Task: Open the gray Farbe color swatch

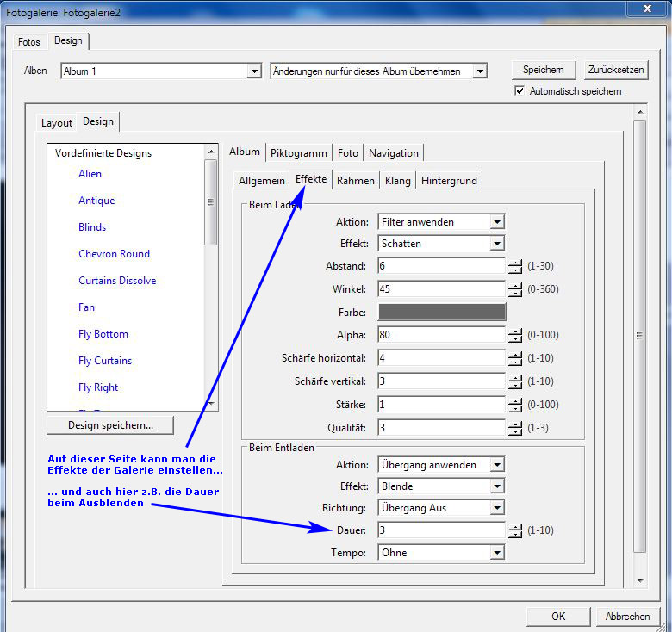Action: click(441, 313)
